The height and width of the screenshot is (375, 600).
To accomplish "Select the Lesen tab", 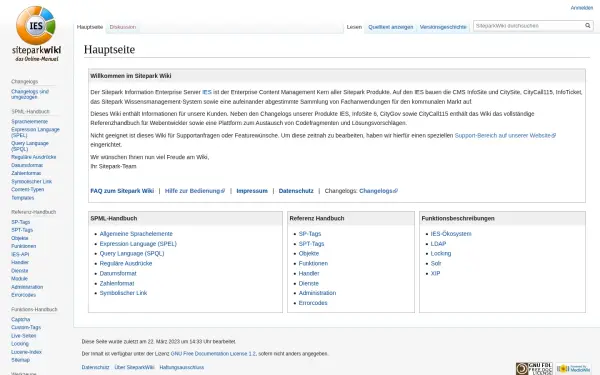I will coord(354,27).
